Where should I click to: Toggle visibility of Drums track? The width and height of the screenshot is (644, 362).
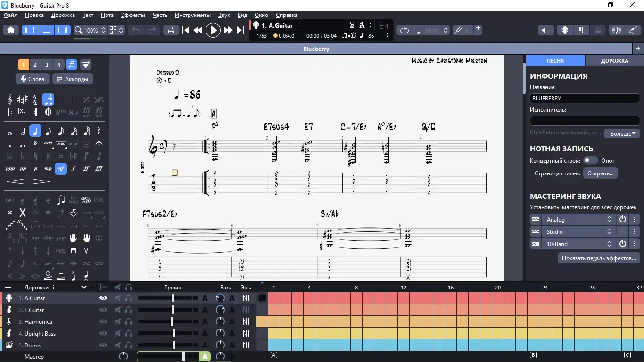coord(103,345)
